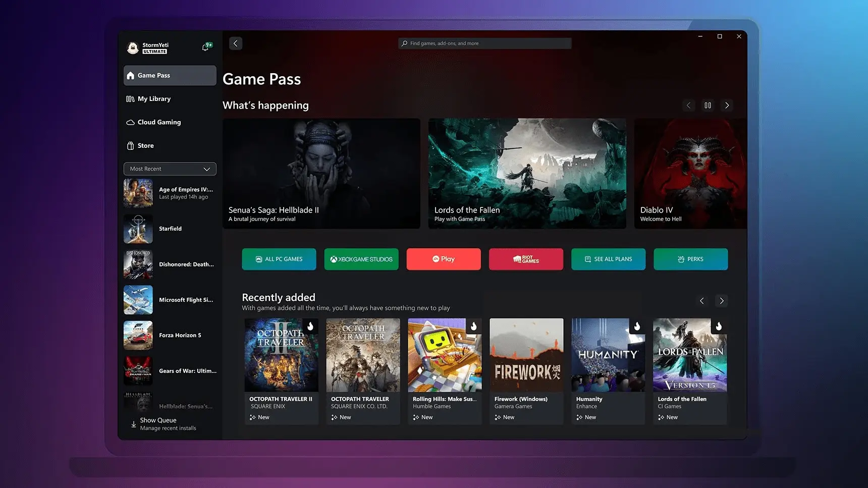The height and width of the screenshot is (488, 868).
Task: Click the flame icon on Rolling Hills tile
Action: tap(473, 327)
